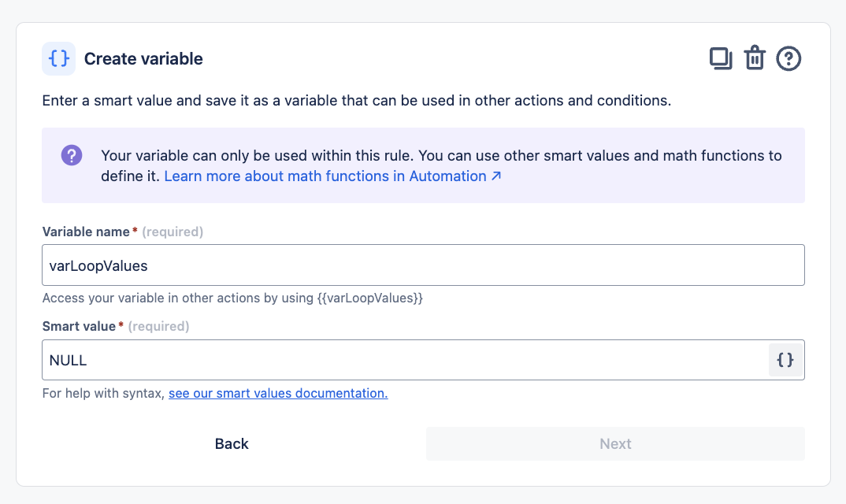Screen dimensions: 846x504
Task: Open the smart values documentation link
Action: coord(278,393)
